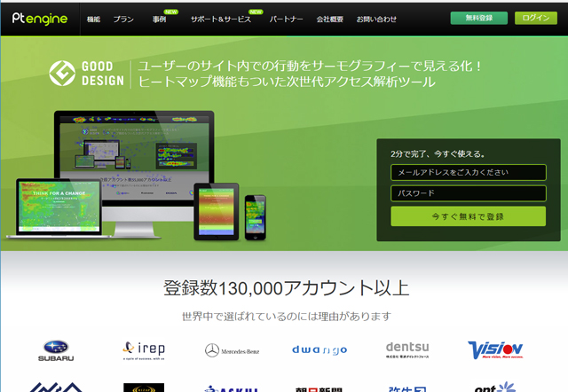Click the smartphone heatmap image
Image resolution: width=568 pixels, height=392 pixels.
(x=256, y=217)
